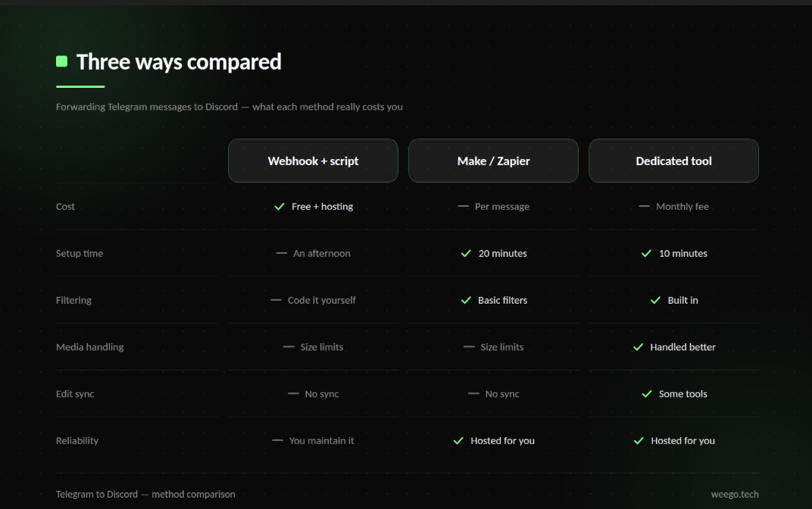Click the dash icon before Monthly fee
Image resolution: width=812 pixels, height=509 pixels.
(x=644, y=206)
